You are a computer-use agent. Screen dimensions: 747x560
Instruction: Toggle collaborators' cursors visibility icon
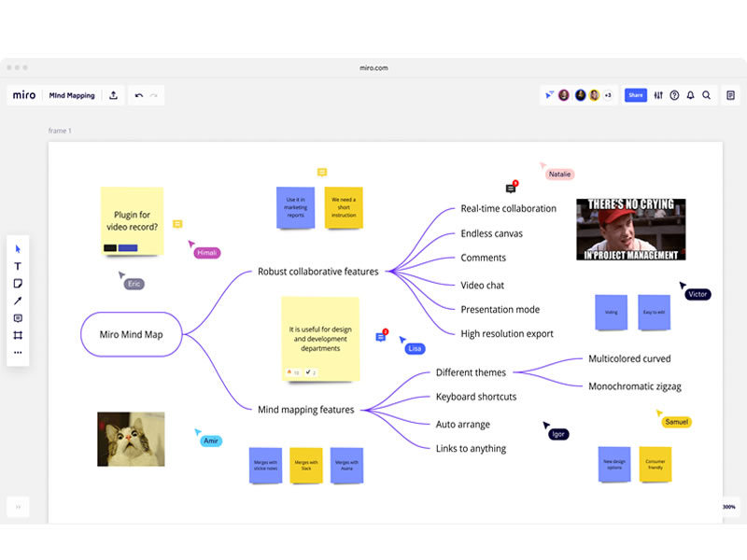coord(549,95)
